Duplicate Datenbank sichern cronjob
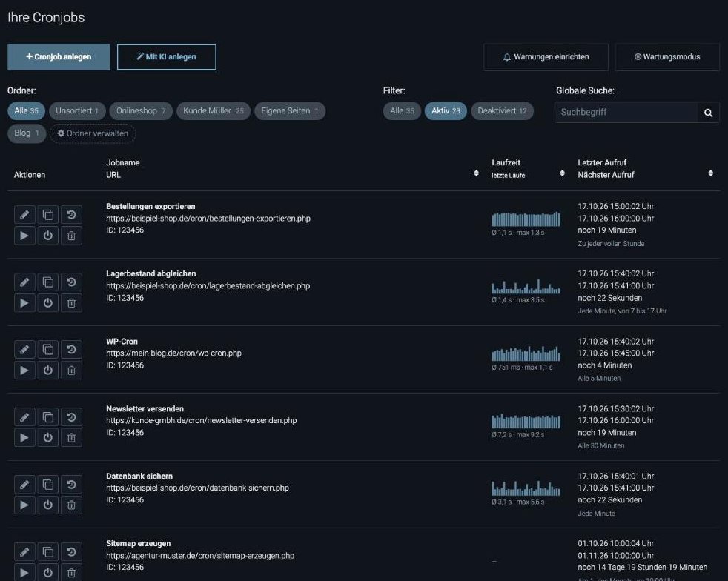 tap(48, 485)
